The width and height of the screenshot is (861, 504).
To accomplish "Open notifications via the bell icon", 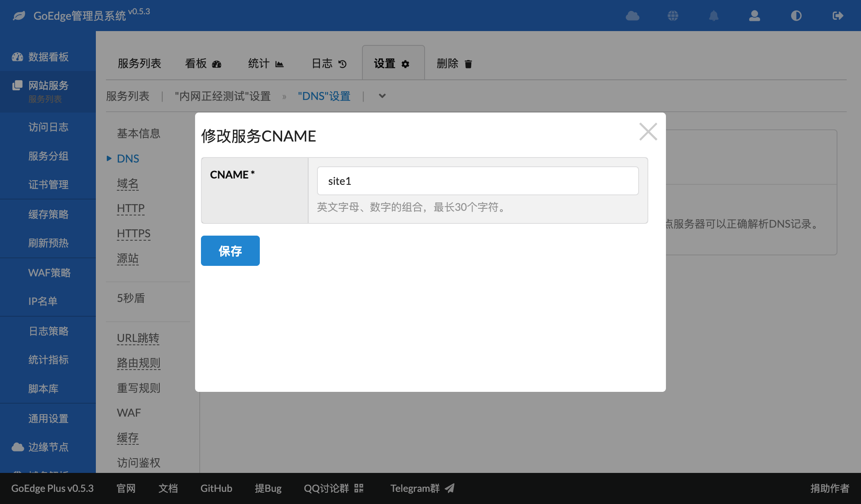I will (x=713, y=16).
